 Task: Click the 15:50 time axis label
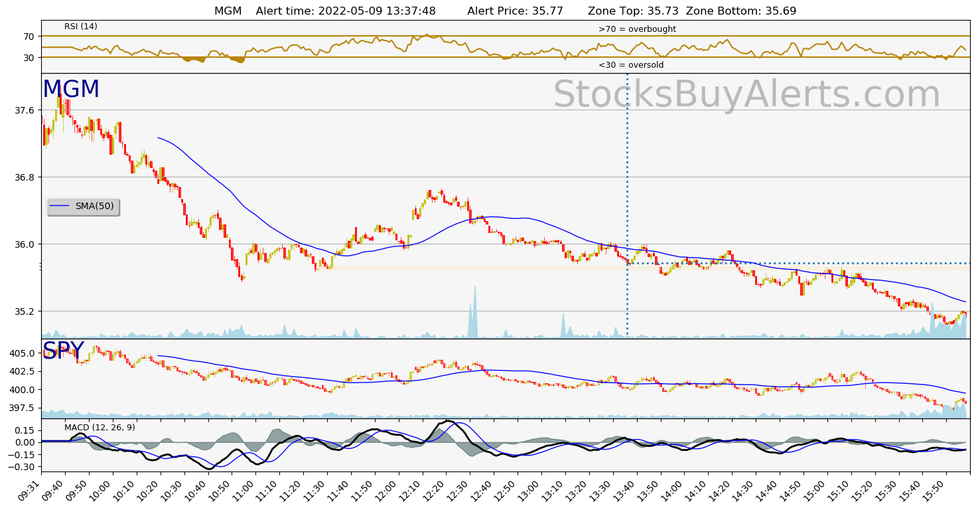pos(936,490)
